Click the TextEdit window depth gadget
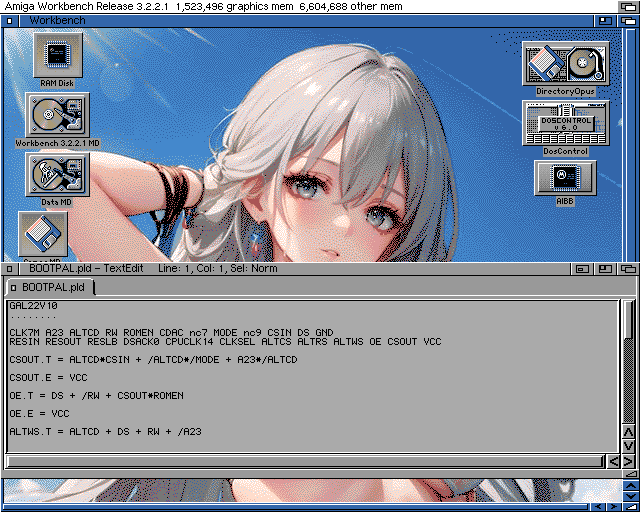Viewport: 640px width, 512px height. tap(628, 269)
